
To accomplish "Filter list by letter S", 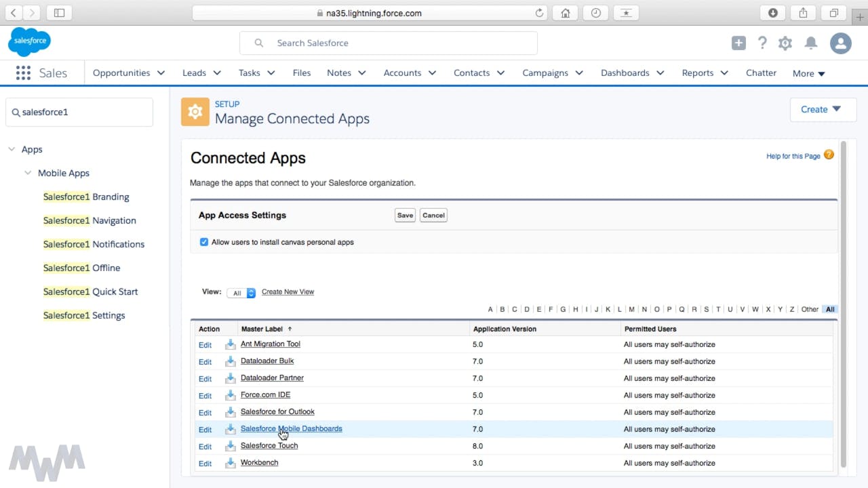I will pyautogui.click(x=706, y=309).
